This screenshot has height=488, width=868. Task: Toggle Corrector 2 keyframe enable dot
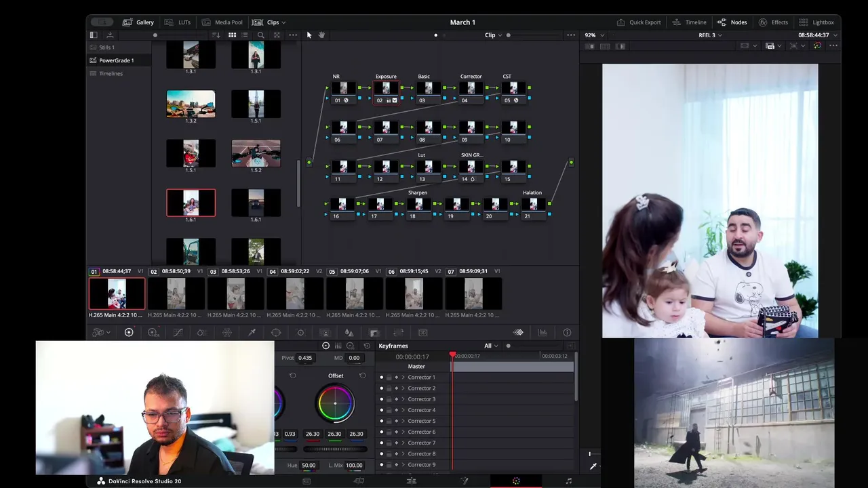(381, 388)
